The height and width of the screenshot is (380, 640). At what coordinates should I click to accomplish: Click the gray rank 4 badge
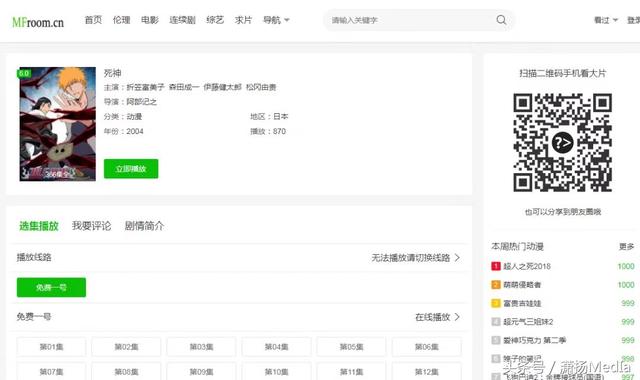click(x=496, y=322)
